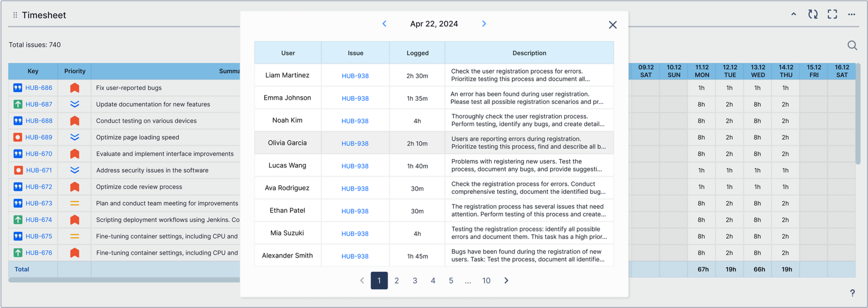
Task: Jump to page 10 in pagination
Action: pyautogui.click(x=486, y=280)
